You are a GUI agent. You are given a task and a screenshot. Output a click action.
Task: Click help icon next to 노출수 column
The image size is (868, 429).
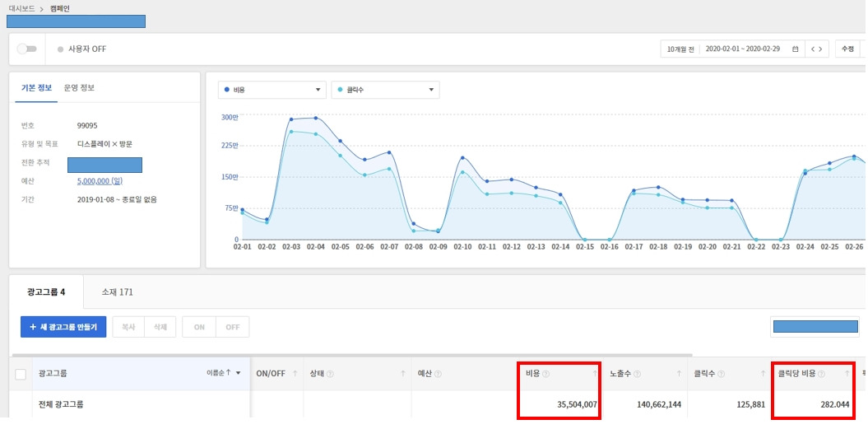tap(637, 374)
